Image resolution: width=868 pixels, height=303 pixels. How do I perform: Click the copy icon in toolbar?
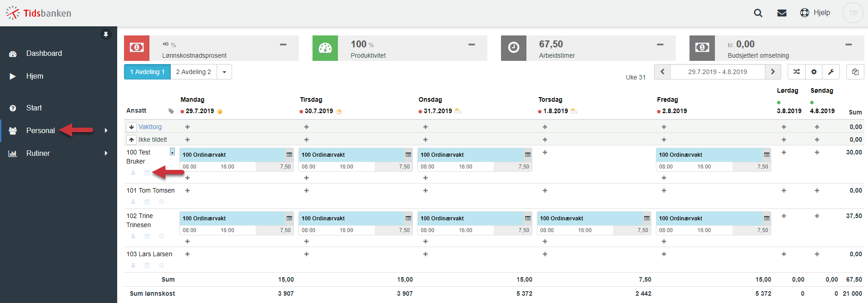pos(855,72)
